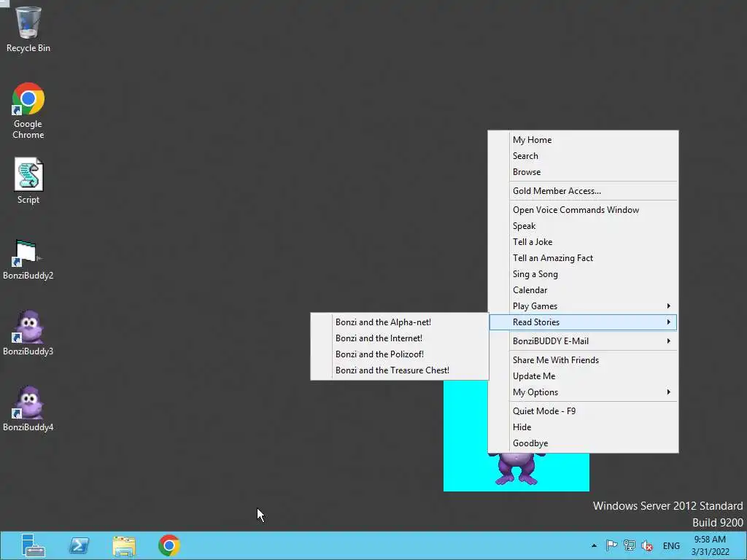Expand the Read Stories submenu arrow
Image resolution: width=747 pixels, height=560 pixels.
668,322
